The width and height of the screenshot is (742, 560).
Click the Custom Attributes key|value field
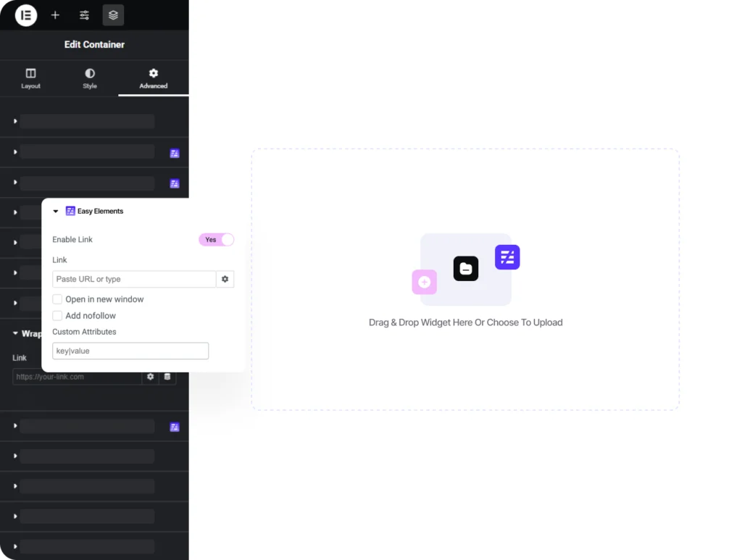(x=130, y=351)
